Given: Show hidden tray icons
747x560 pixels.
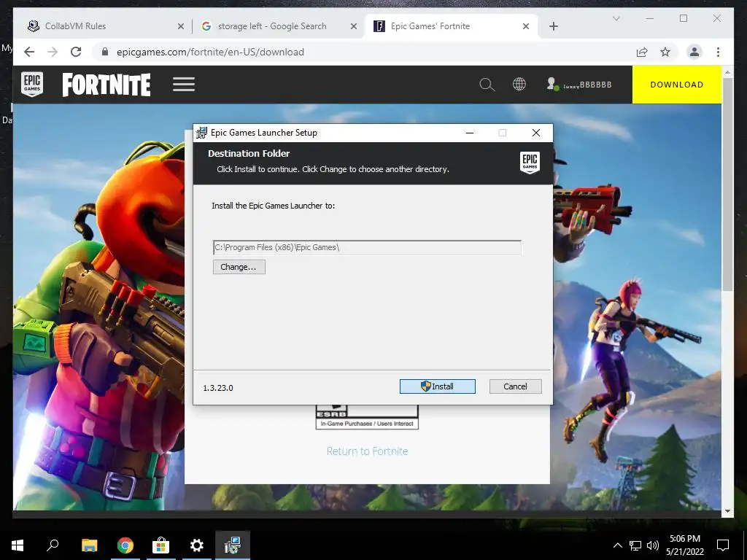Looking at the screenshot, I should [617, 545].
